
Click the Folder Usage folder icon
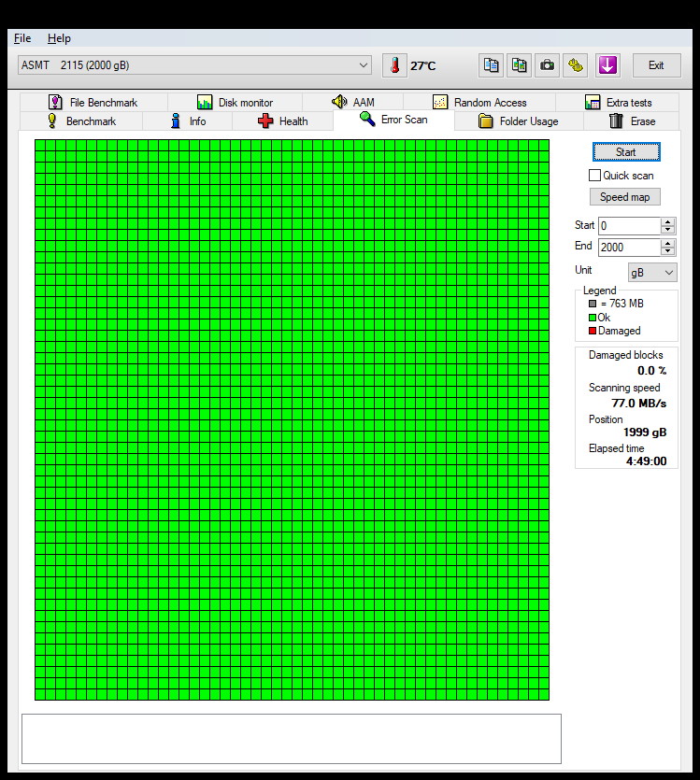[x=486, y=121]
